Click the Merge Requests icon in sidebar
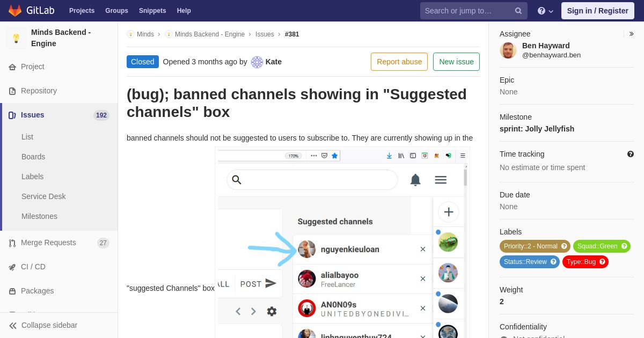 (x=12, y=243)
